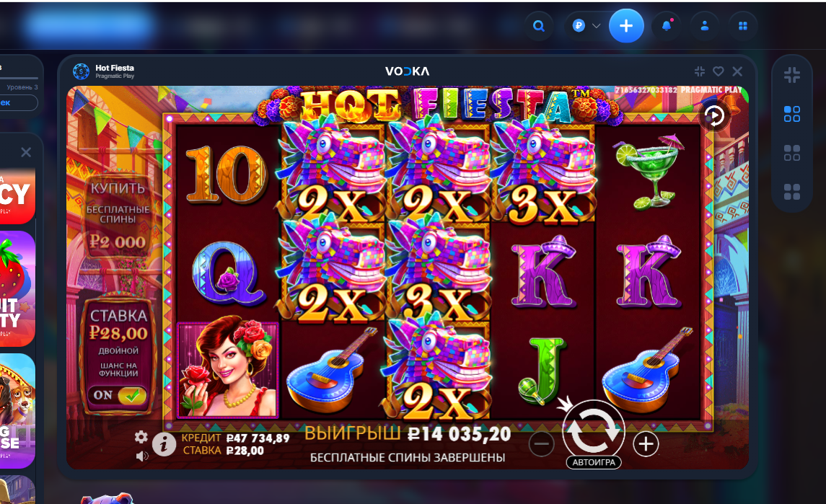Decrease the bet with minus button
The width and height of the screenshot is (826, 504).
click(542, 444)
